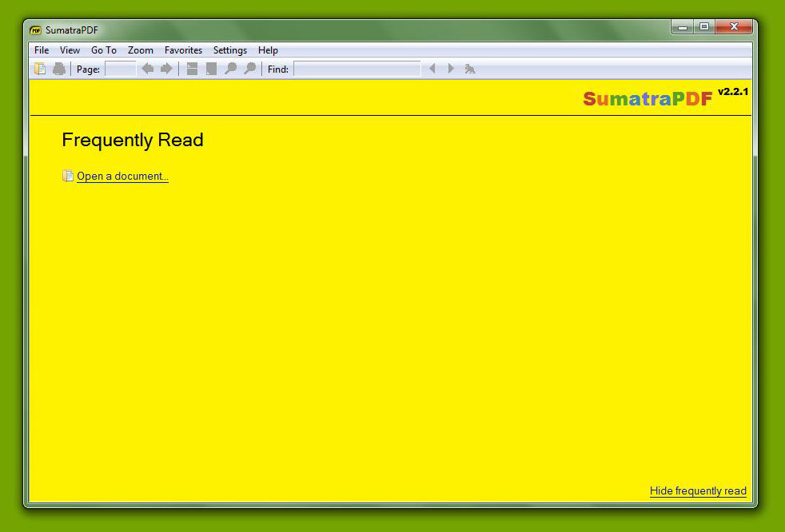The image size is (785, 532).
Task: Open the Favorites menu
Action: tap(183, 50)
